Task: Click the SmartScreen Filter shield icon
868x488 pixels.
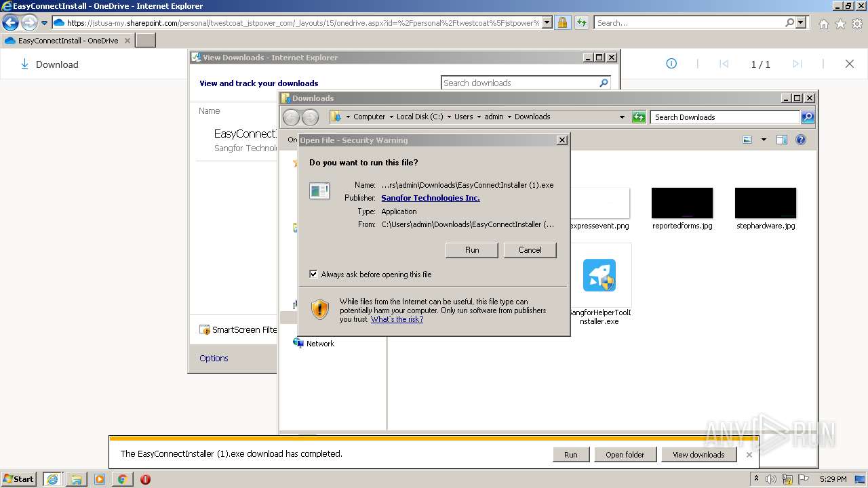Action: pos(204,330)
